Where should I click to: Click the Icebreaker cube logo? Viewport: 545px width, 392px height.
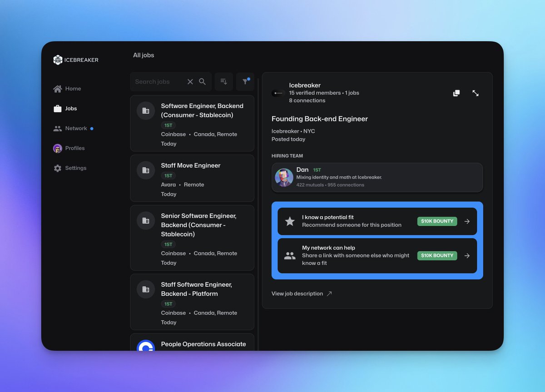tap(58, 60)
